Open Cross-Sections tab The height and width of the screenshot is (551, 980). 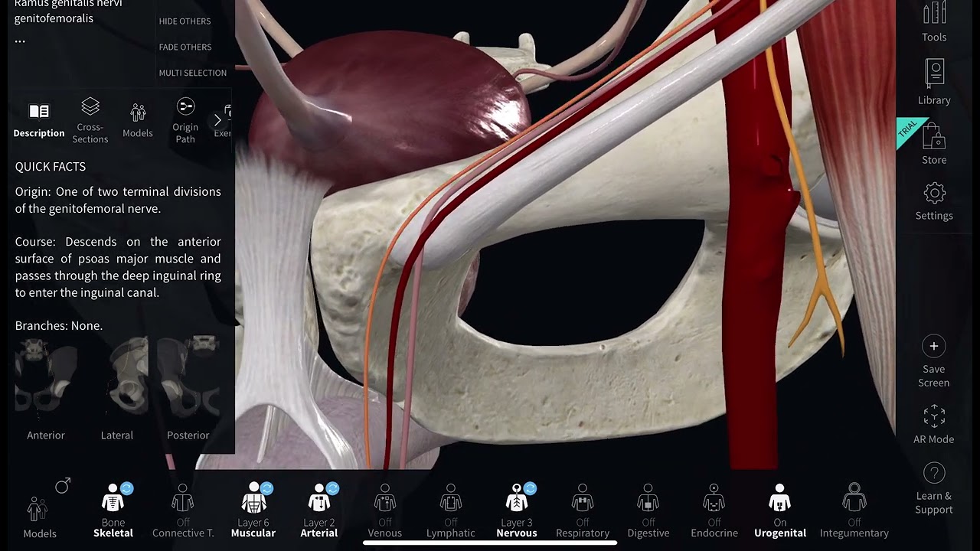(x=90, y=121)
